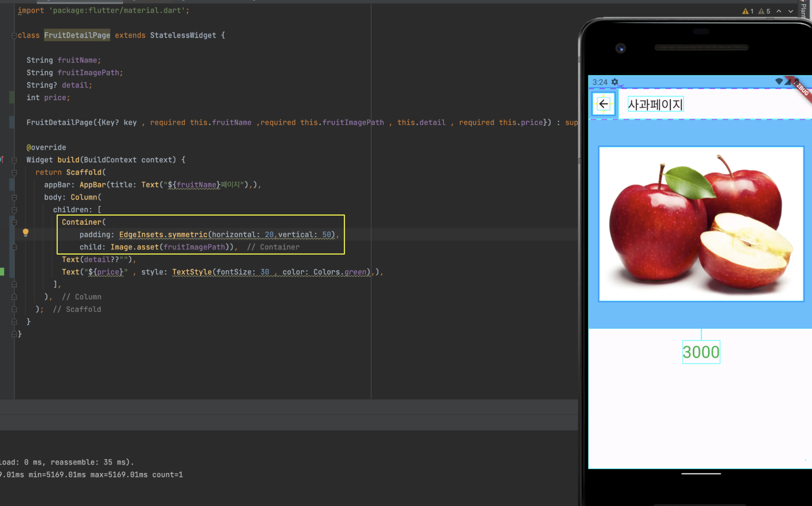Fold the children list block

[x=14, y=210]
